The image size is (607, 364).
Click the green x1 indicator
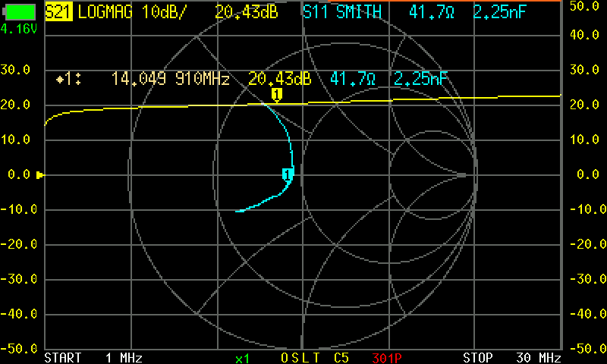242,359
